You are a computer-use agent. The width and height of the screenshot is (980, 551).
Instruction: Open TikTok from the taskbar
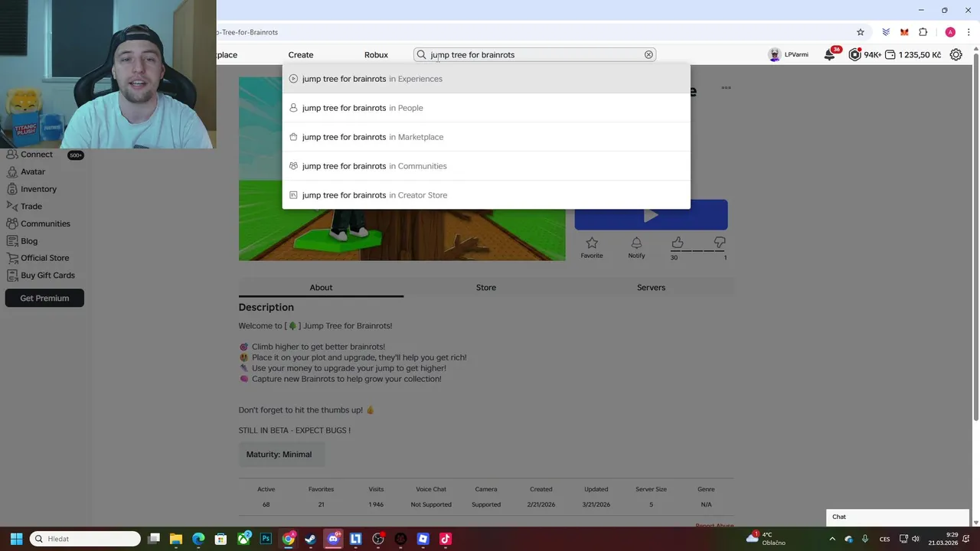(446, 539)
